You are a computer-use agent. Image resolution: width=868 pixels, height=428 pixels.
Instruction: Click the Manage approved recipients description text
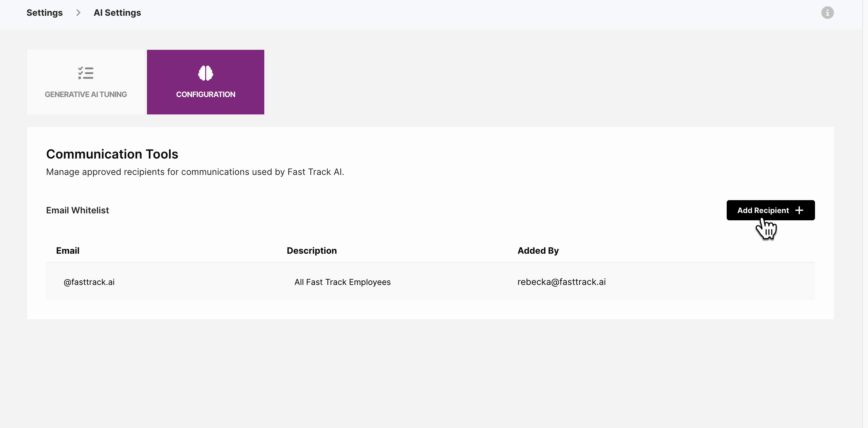click(195, 172)
